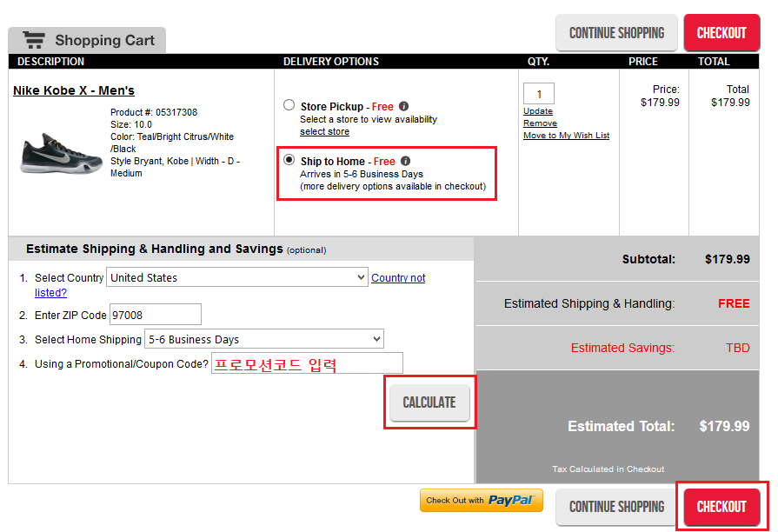Remove the item from cart

[x=540, y=123]
